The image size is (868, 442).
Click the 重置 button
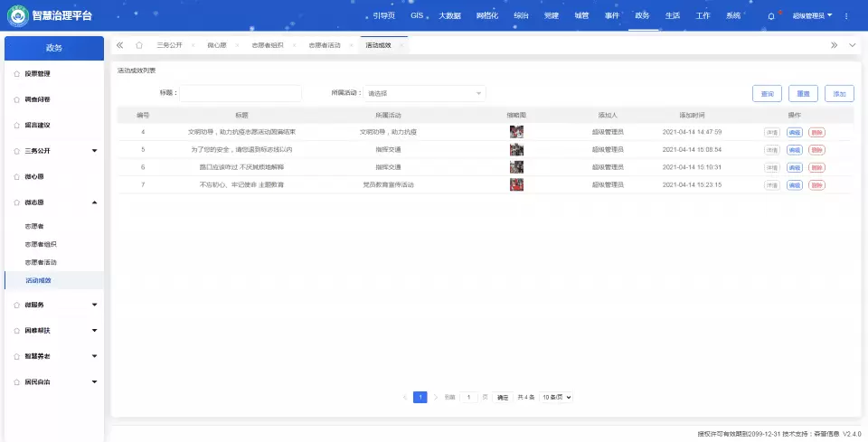click(x=803, y=93)
